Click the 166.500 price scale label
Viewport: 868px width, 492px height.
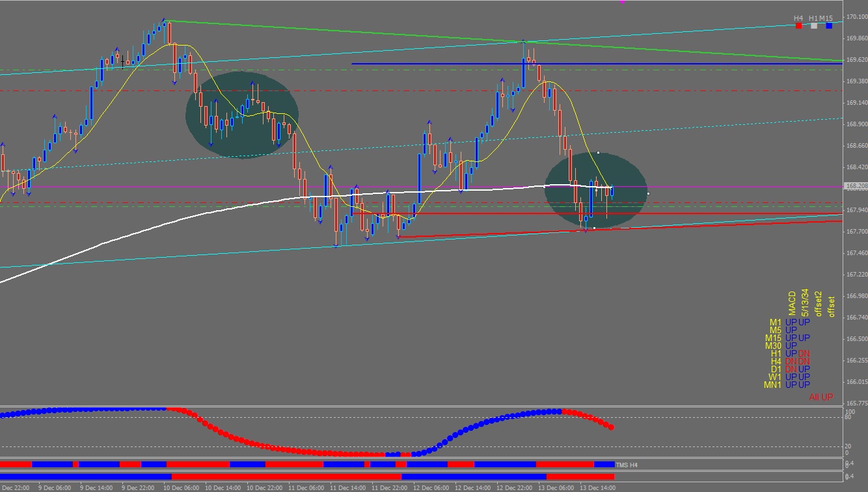[x=857, y=339]
